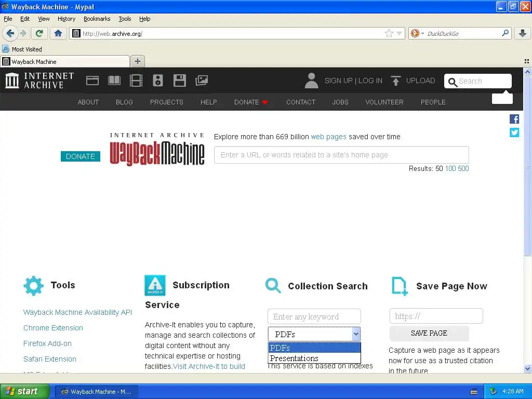532x399 pixels.
Task: Open the tab groups icon at tab bar end
Action: click(x=527, y=61)
